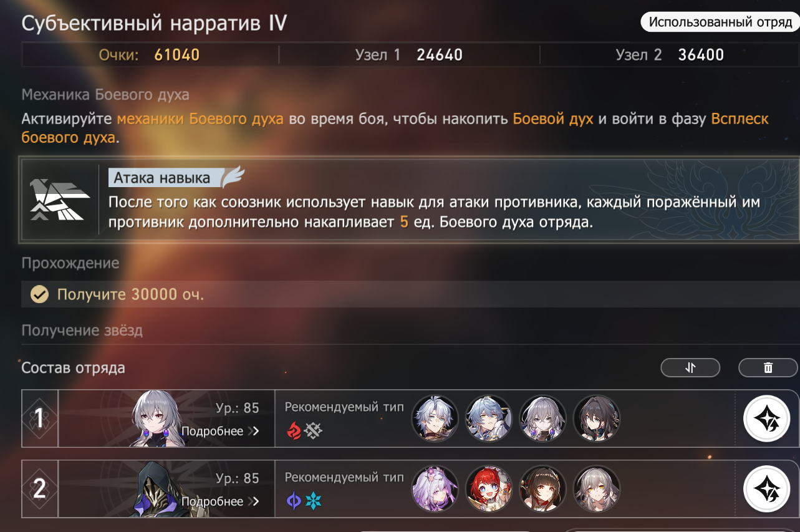Image resolution: width=800 pixels, height=532 pixels.
Task: Click the fire element icon in team 1
Action: pyautogui.click(x=294, y=430)
